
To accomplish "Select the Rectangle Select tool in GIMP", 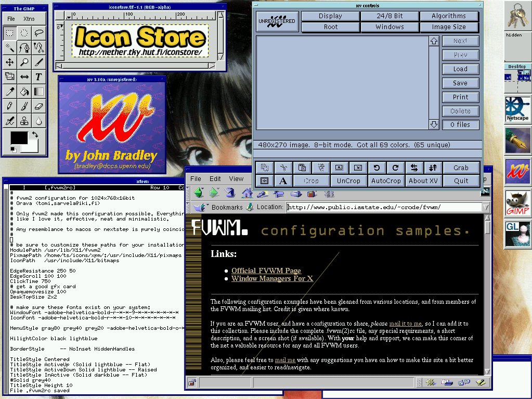I will click(x=10, y=33).
